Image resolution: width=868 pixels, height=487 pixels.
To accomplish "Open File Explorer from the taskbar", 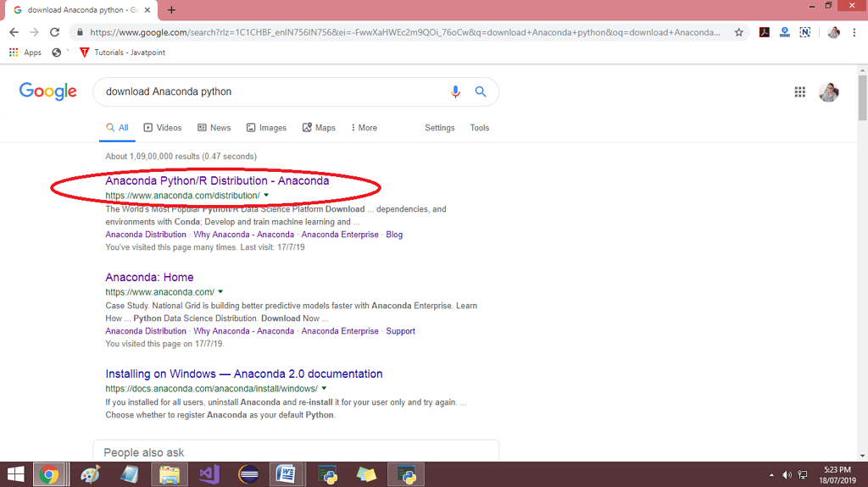I will (x=170, y=474).
